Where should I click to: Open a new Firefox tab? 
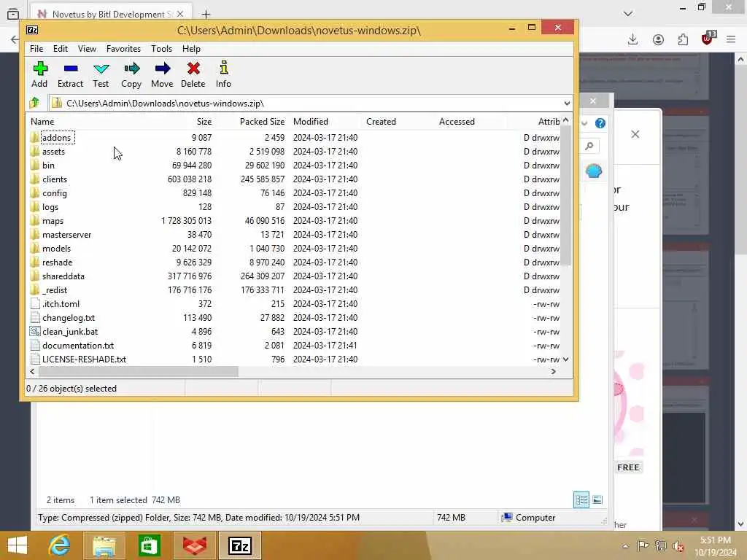[x=206, y=15]
